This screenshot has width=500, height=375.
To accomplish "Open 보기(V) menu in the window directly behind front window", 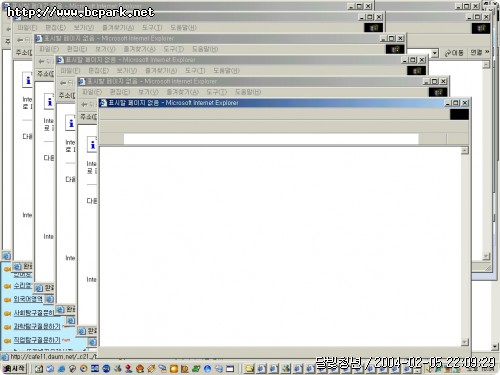I will point(148,92).
